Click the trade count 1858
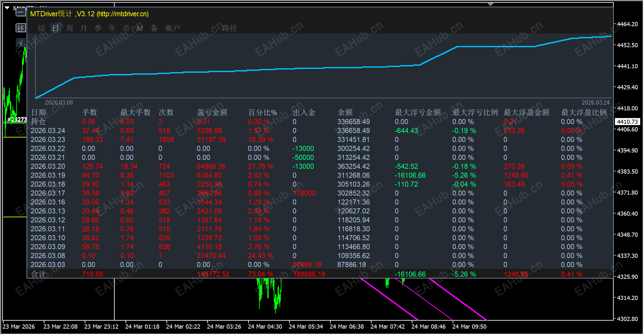Screen dimensions: 644x335 click(x=166, y=140)
